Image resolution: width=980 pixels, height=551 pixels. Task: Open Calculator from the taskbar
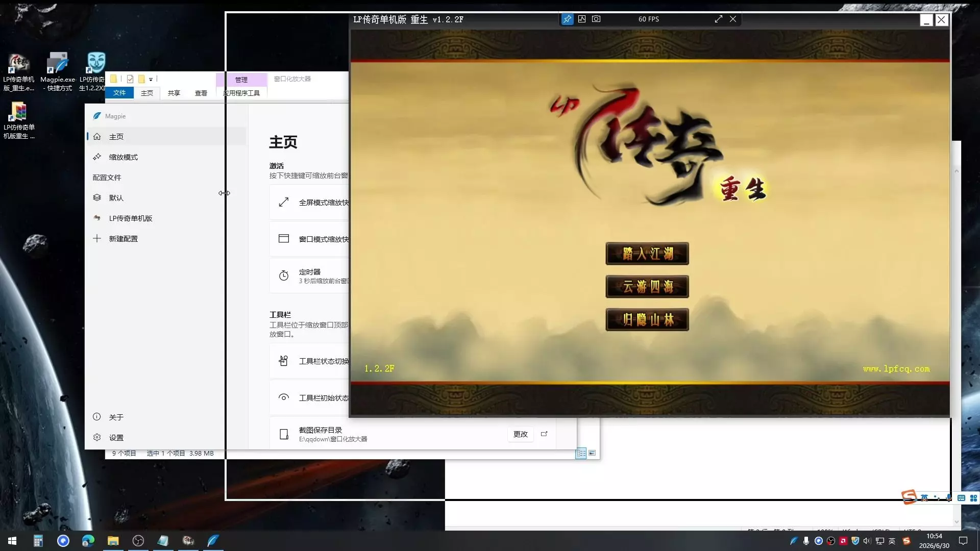38,541
